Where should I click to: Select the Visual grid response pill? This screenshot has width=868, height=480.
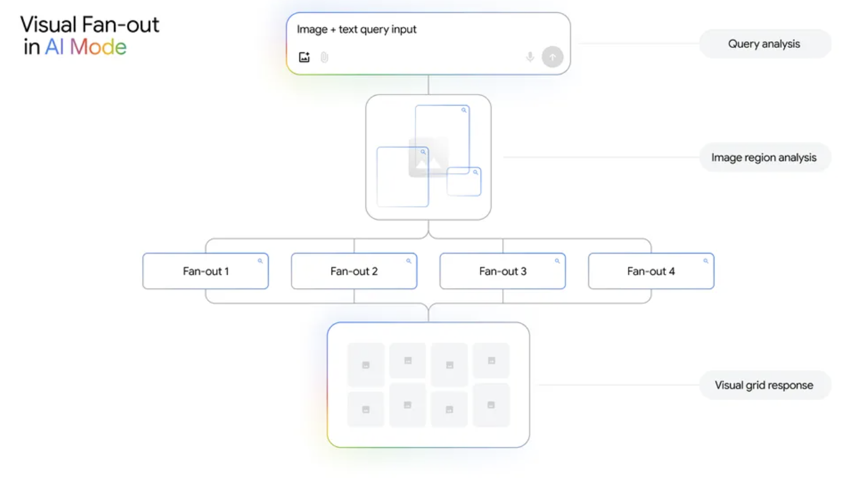(765, 385)
